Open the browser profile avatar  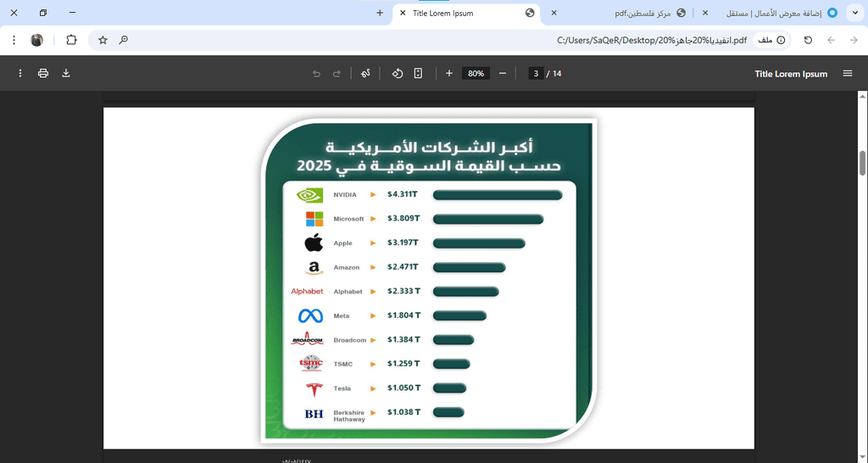pyautogui.click(x=37, y=40)
